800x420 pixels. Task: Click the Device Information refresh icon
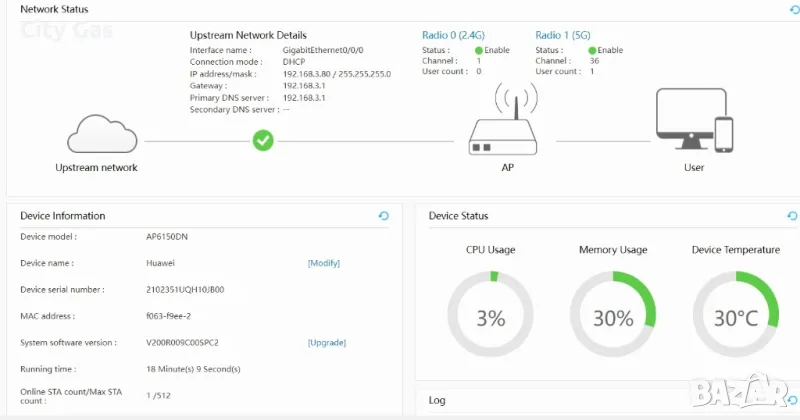pos(384,216)
